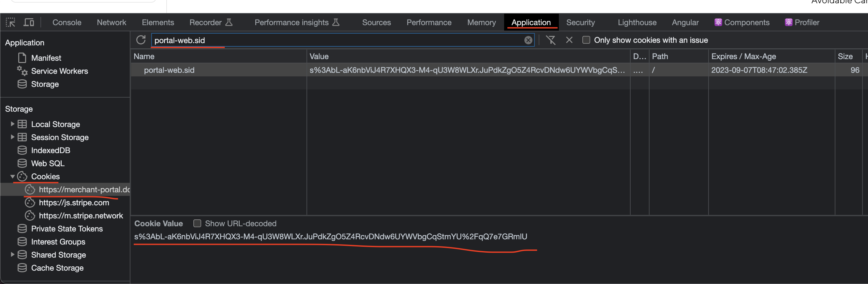Clear the cookie filter text
Screen dimensions: 868x284
528,40
